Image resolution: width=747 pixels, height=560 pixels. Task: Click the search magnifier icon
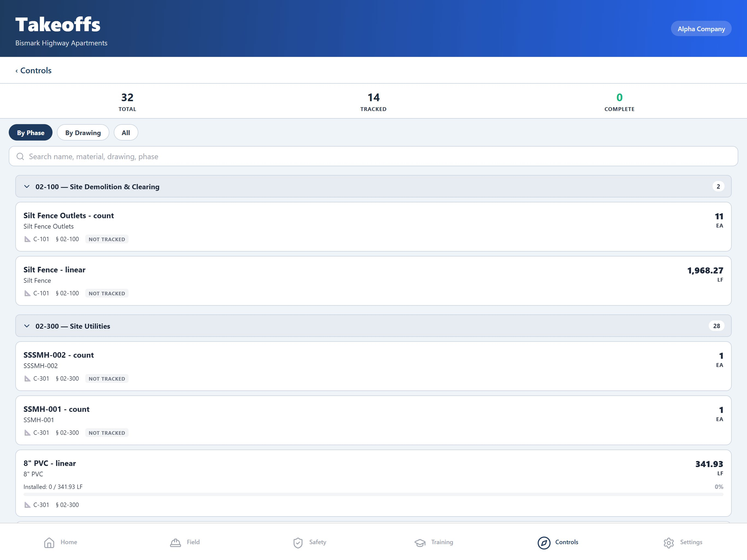(x=20, y=156)
